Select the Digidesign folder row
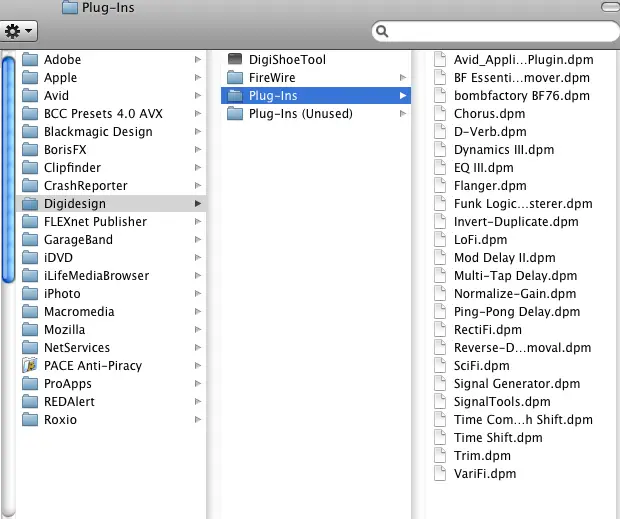The image size is (620, 519). 112,204
